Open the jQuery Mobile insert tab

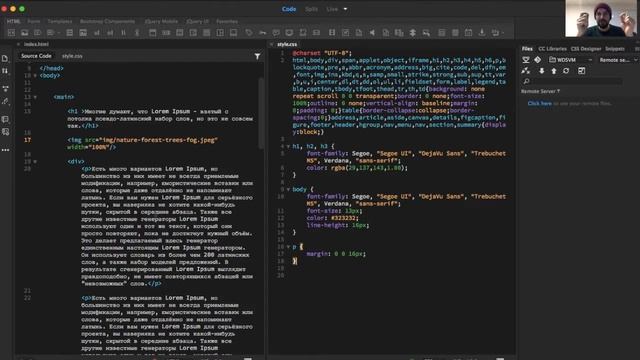(161, 21)
